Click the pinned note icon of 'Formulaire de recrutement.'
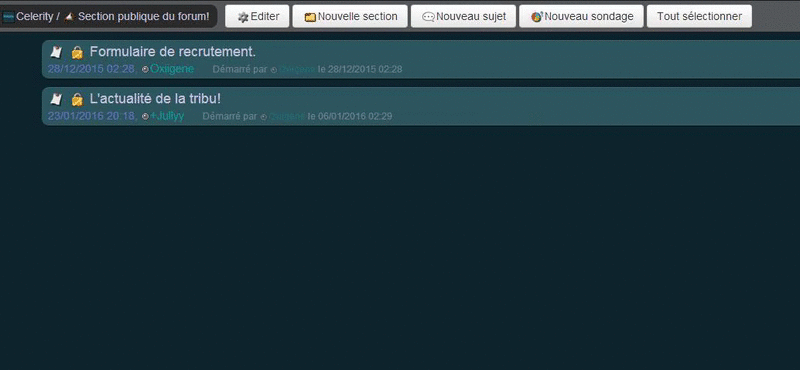The height and width of the screenshot is (370, 800). pos(56,52)
